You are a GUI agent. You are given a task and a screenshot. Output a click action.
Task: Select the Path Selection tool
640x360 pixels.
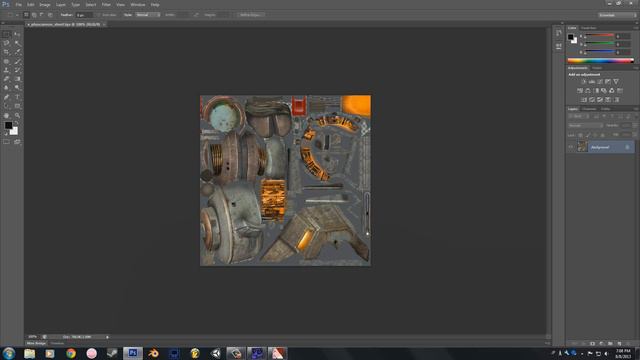[x=7, y=106]
